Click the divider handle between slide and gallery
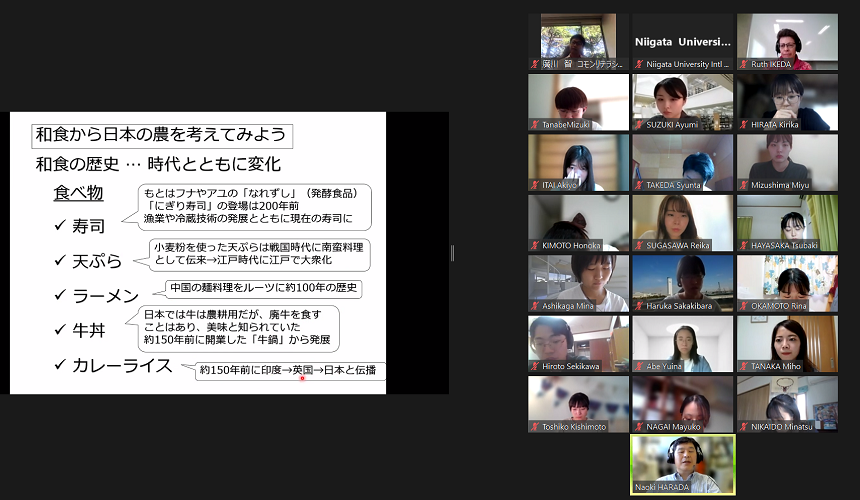 452,252
